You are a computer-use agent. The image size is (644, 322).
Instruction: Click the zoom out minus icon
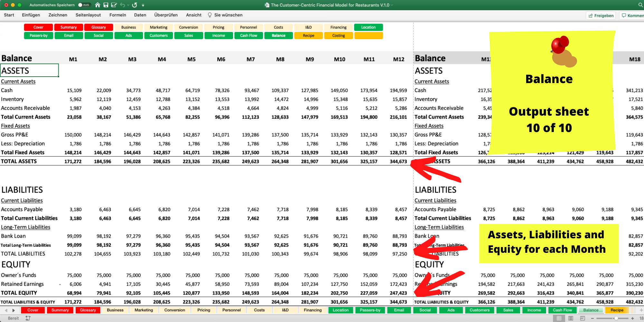point(592,318)
